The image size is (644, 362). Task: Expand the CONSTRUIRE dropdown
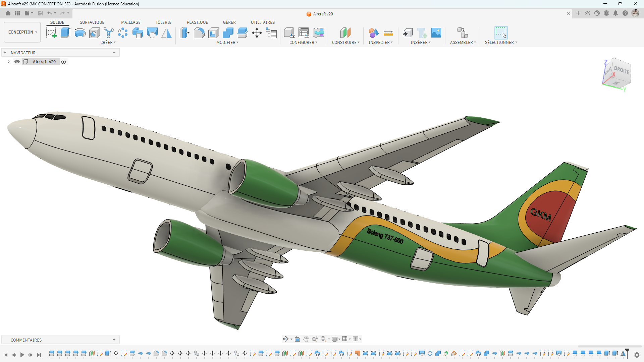346,43
